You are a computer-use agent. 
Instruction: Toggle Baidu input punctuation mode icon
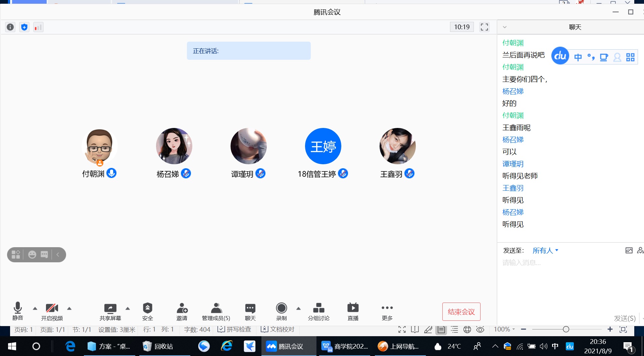591,57
